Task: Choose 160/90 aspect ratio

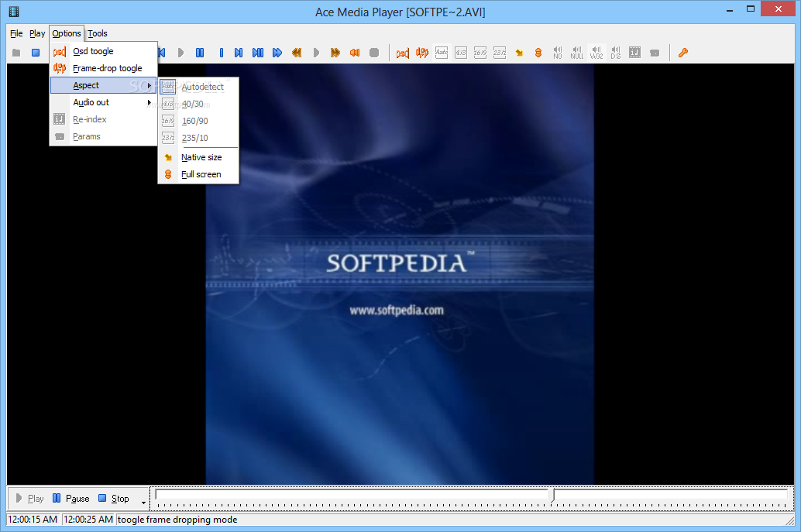Action: (198, 121)
